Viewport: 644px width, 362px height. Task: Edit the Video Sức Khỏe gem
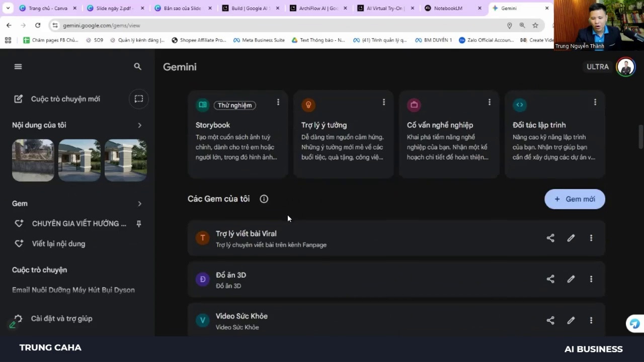pos(571,320)
